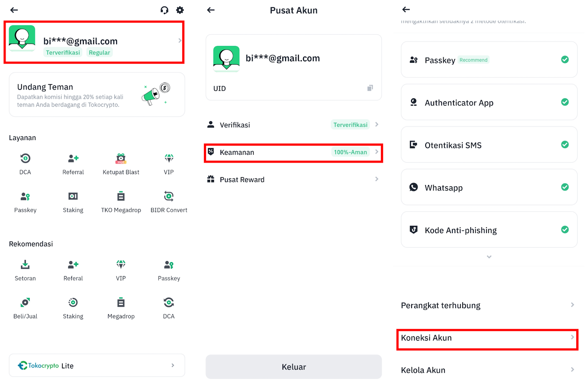
Task: Open Pusat Reward menu item
Action: tap(293, 179)
